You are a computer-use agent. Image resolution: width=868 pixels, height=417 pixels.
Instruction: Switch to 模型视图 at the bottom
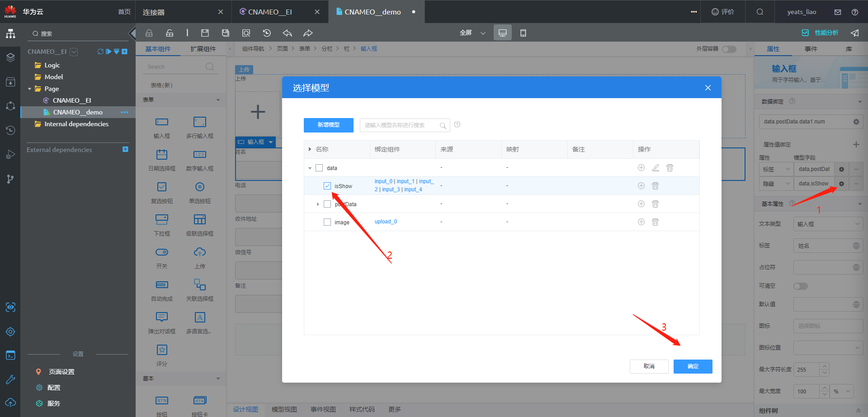284,409
